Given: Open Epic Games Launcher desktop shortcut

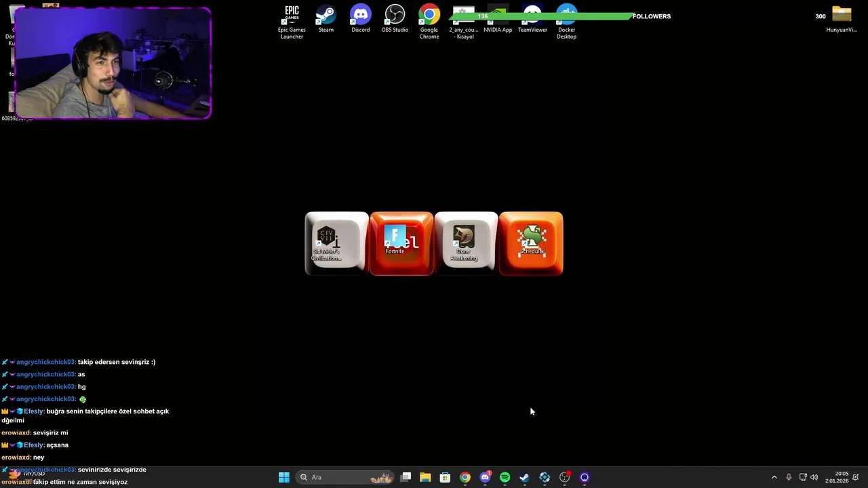Looking at the screenshot, I should 292,22.
